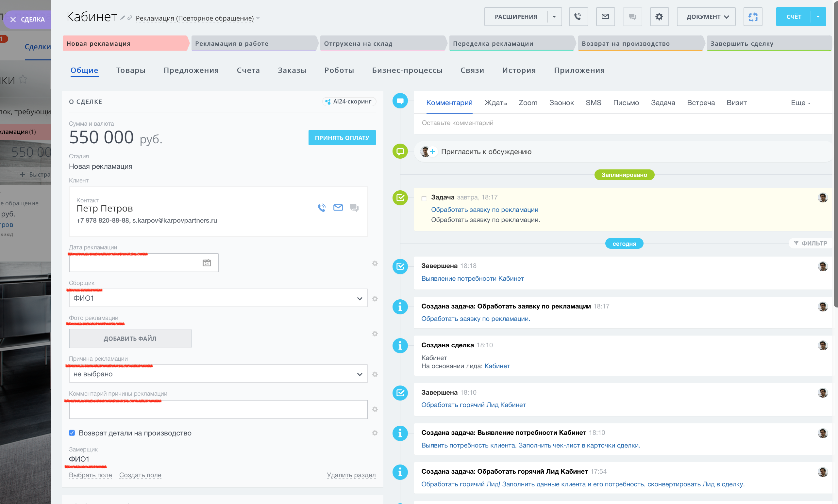This screenshot has width=838, height=504.
Task: Open settings gear in top toolbar
Action: pyautogui.click(x=659, y=17)
